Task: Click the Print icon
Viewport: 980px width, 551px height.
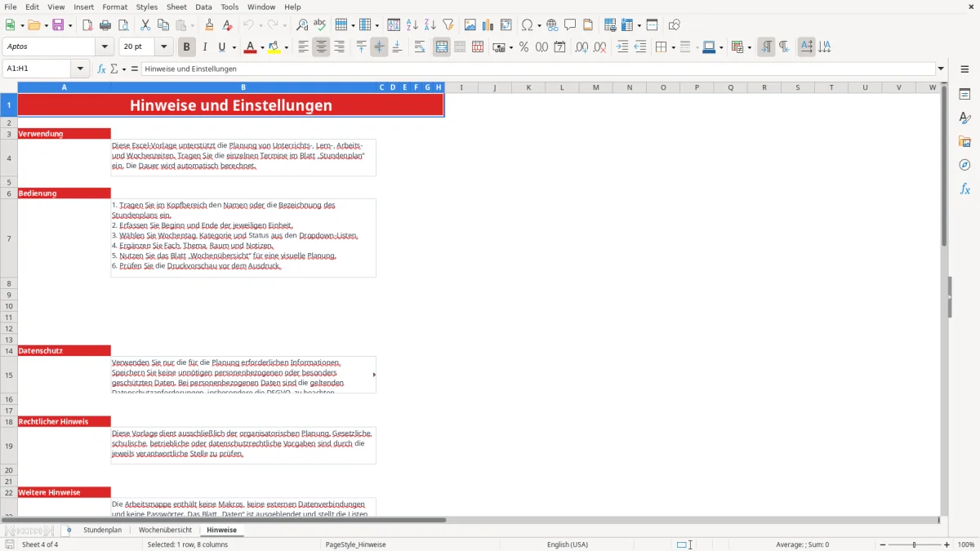Action: (105, 25)
